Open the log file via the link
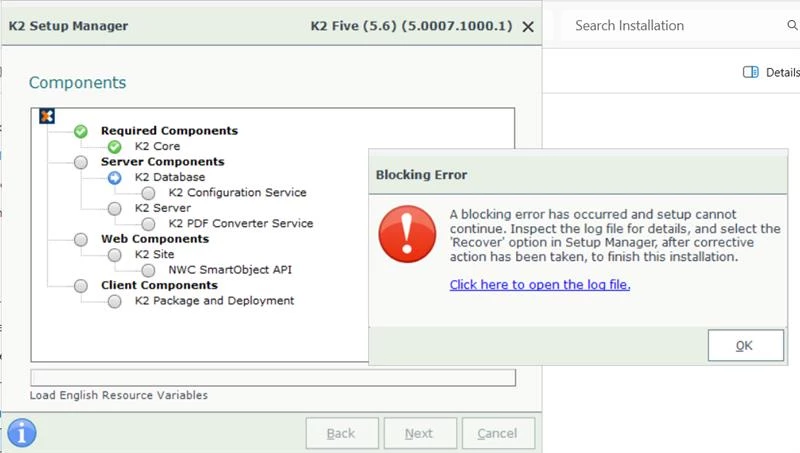Image resolution: width=800 pixels, height=453 pixels. tap(540, 285)
